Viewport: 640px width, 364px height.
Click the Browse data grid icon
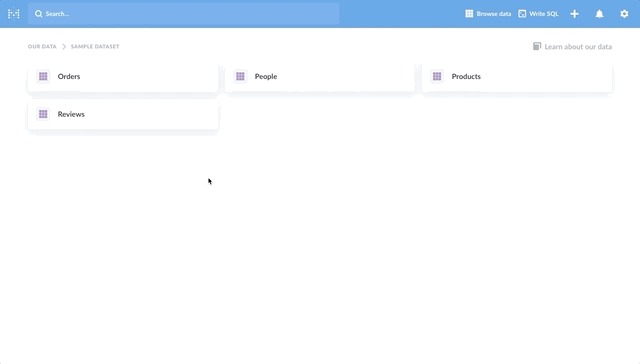click(469, 14)
